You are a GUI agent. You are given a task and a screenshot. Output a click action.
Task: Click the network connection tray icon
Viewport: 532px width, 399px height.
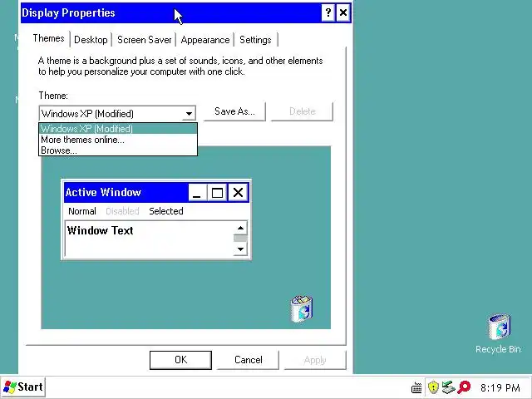click(448, 387)
